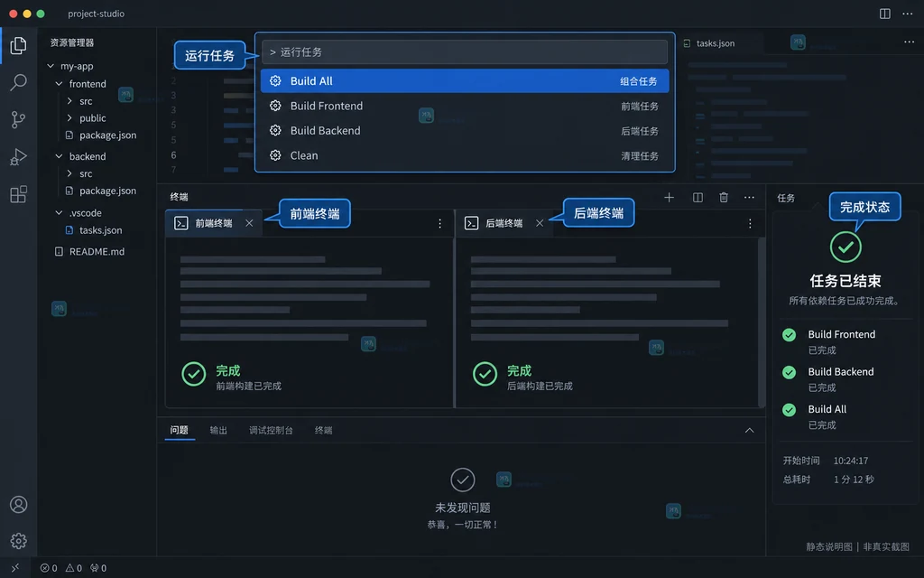The width and height of the screenshot is (924, 578).
Task: Choose Build Frontend from task list
Action: 465,106
